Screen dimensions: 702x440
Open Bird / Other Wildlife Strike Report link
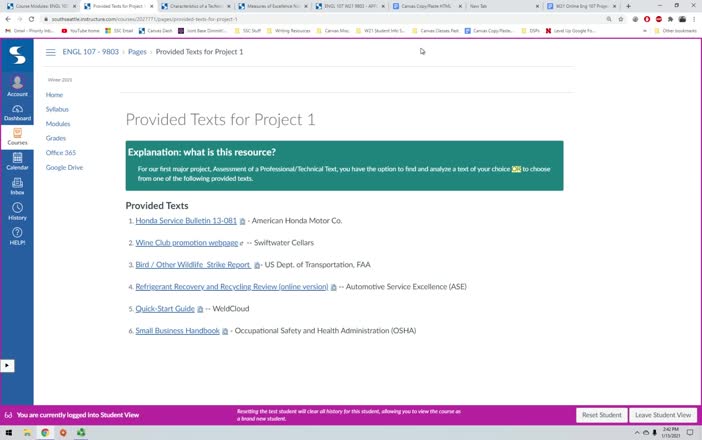coord(193,265)
